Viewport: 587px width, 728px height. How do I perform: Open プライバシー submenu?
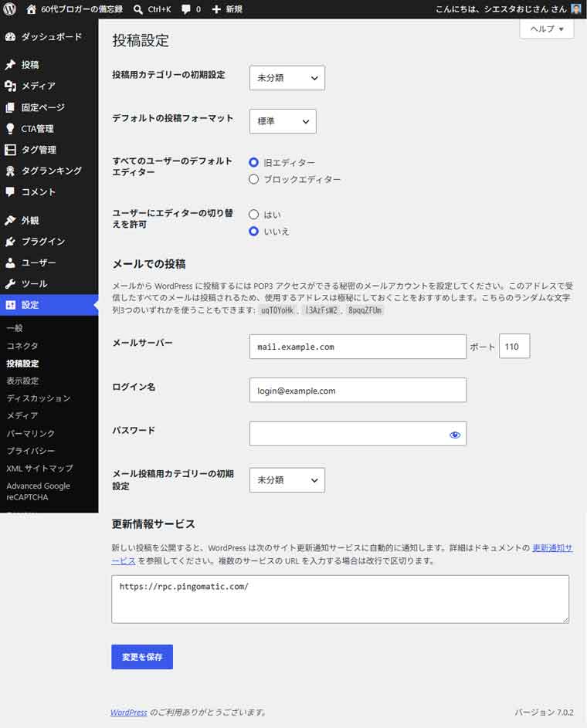(31, 451)
